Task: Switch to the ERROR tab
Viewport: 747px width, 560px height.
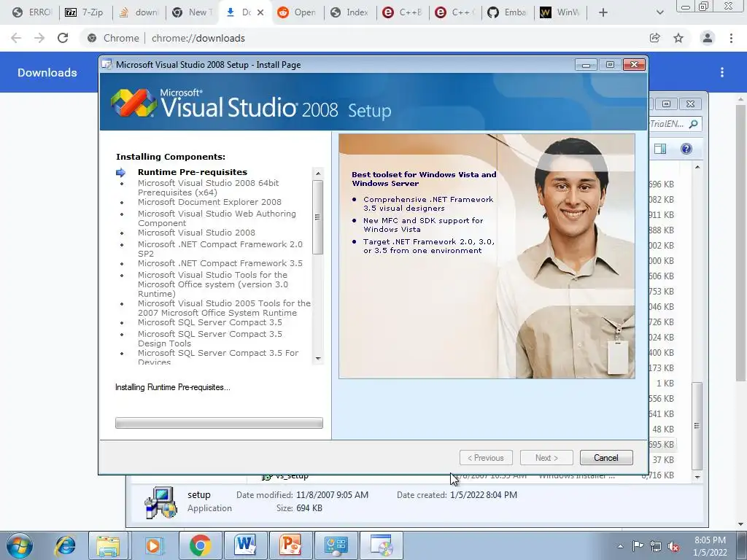Action: coord(32,12)
